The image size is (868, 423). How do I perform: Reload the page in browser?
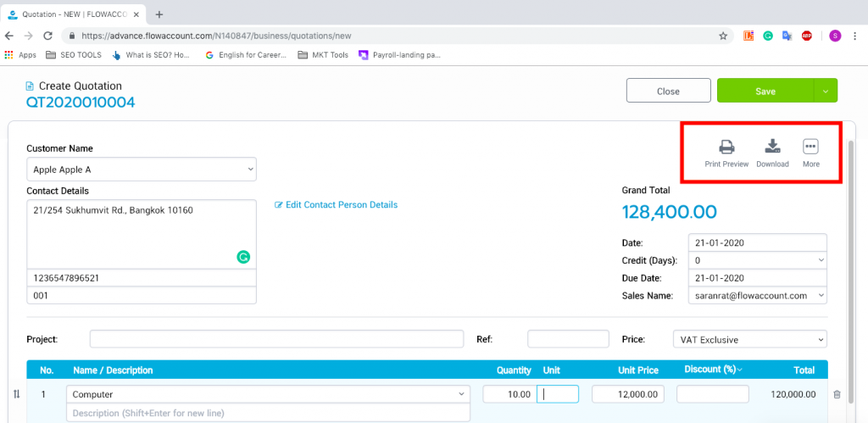tap(47, 36)
